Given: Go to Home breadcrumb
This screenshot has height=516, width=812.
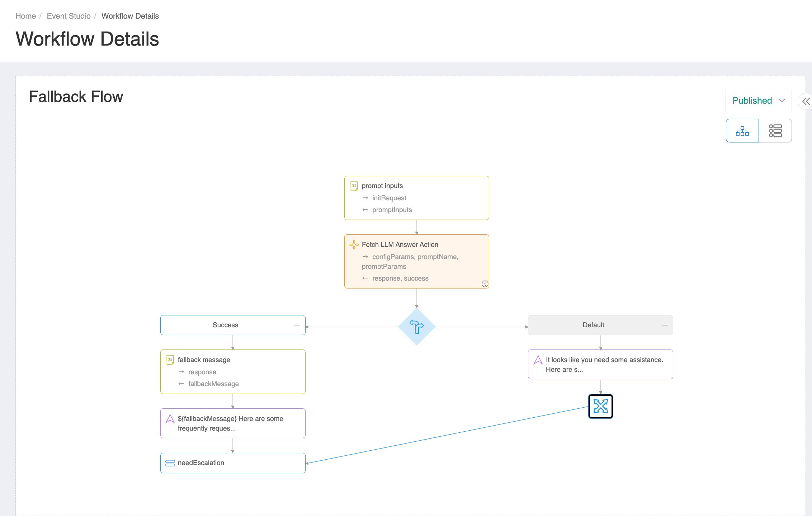Looking at the screenshot, I should tap(25, 16).
